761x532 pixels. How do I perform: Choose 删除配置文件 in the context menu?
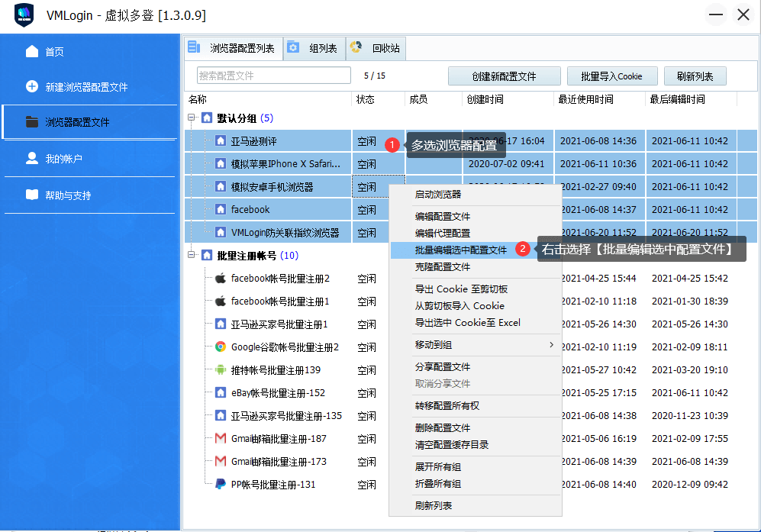pyautogui.click(x=475, y=428)
